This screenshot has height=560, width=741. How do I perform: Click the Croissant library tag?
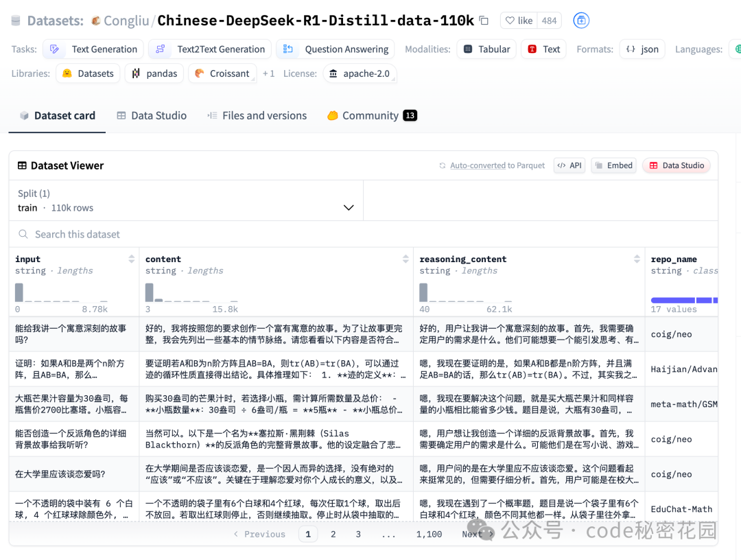(x=222, y=73)
